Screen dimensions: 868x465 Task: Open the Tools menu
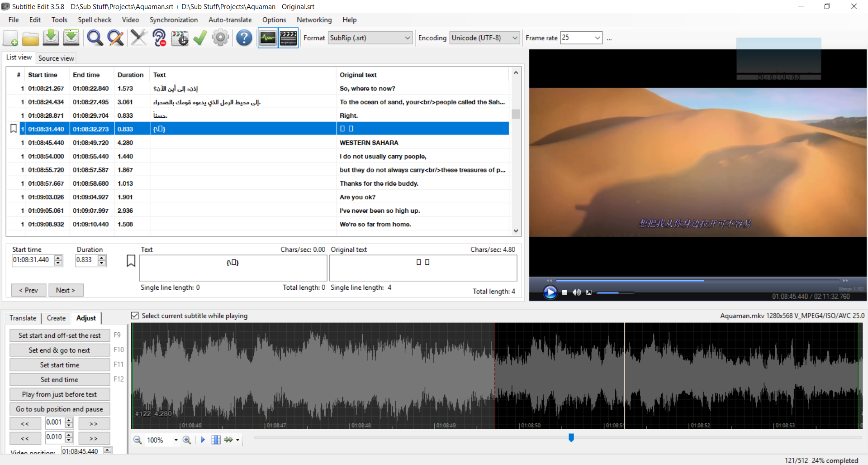59,20
